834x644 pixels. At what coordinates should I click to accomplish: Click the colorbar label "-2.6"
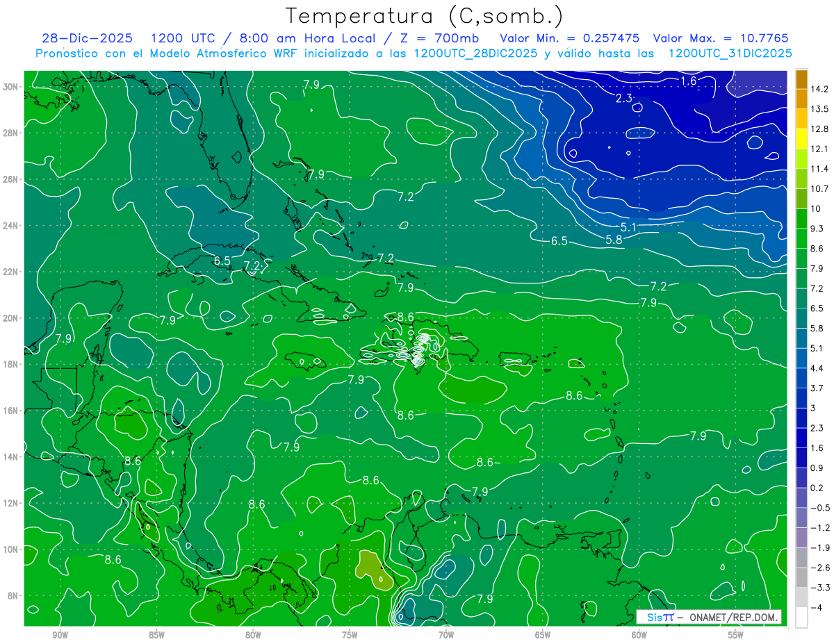point(821,568)
